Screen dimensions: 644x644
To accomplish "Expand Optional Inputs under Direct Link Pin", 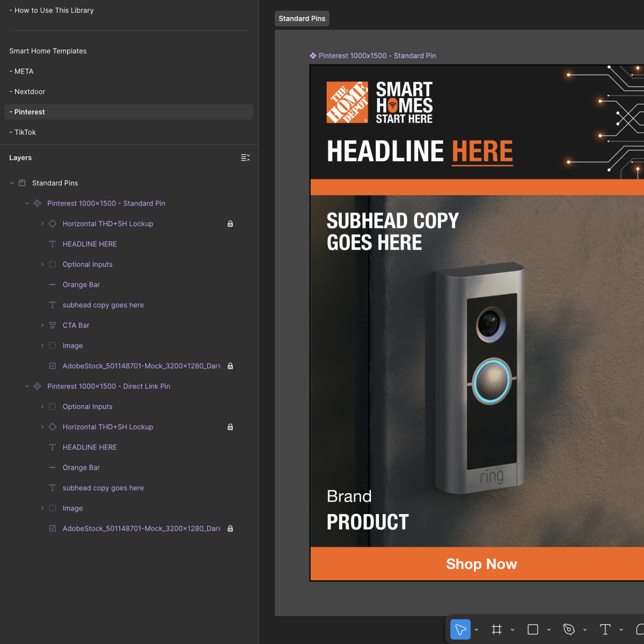I will click(42, 407).
